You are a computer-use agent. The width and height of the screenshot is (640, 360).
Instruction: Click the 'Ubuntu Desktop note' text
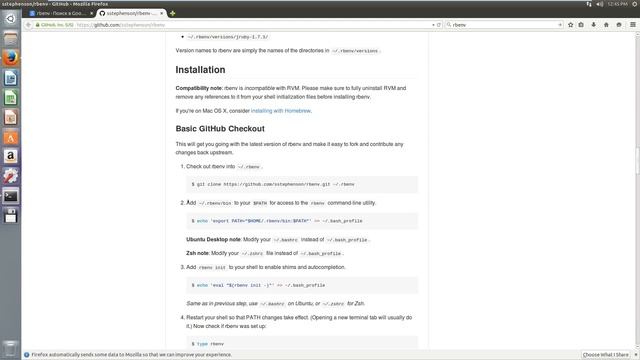coord(213,240)
